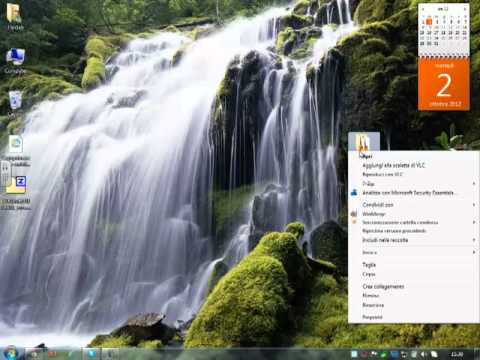
Task: Click 'Proprietà' at bottom of menu
Action: (x=372, y=317)
